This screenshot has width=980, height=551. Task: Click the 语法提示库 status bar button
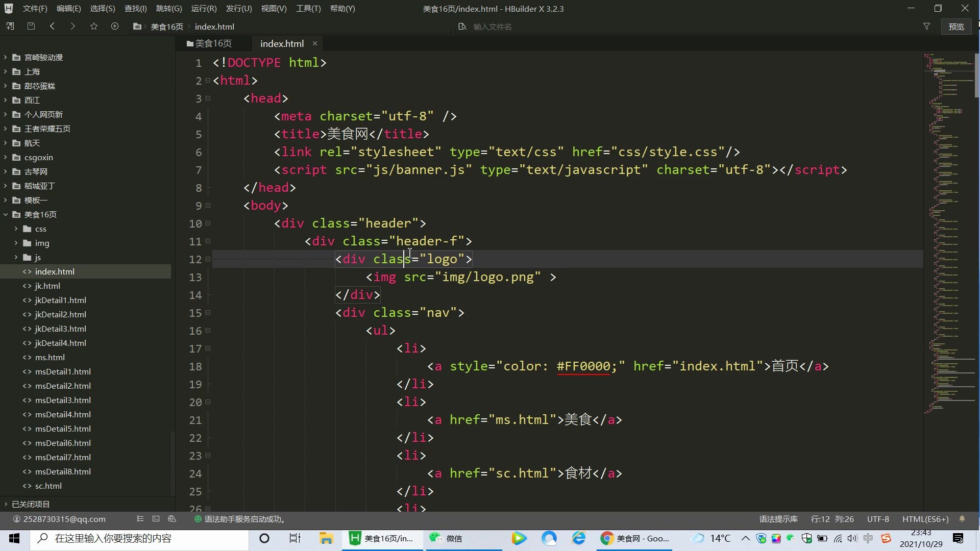[778, 519]
